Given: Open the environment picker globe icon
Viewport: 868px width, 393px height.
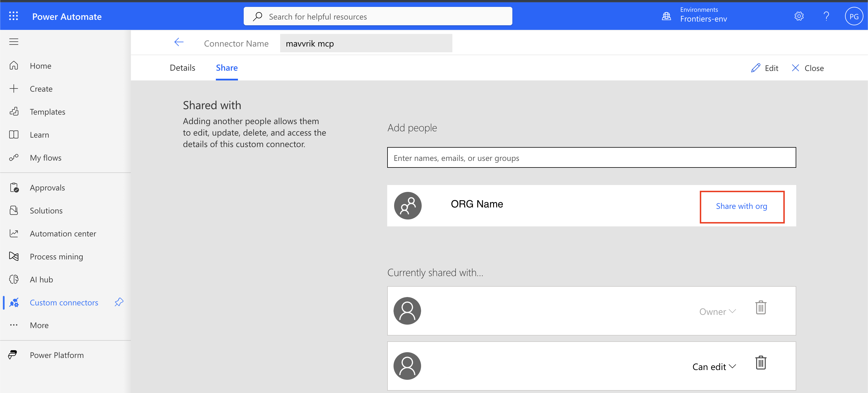Looking at the screenshot, I should pos(666,16).
